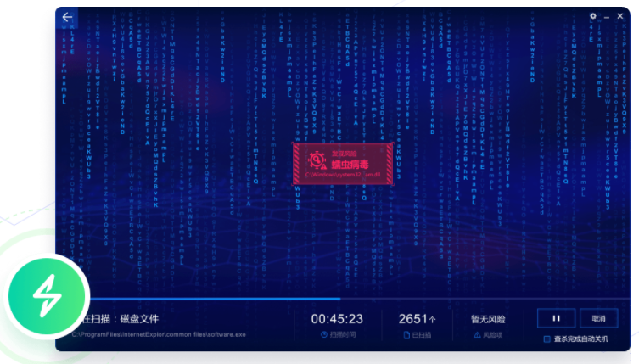This screenshot has height=364, width=639.
Task: Click the clock icon beside 扫描时间
Action: coord(324,334)
